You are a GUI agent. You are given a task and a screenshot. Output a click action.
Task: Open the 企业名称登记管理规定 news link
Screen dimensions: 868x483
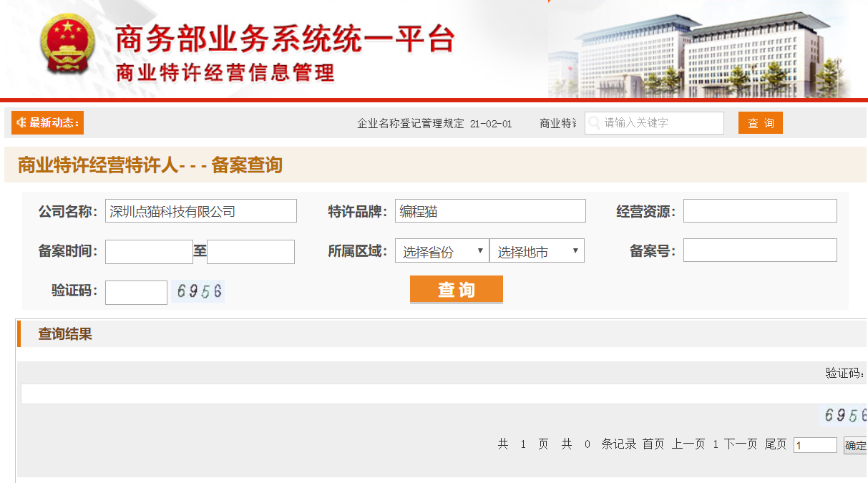(410, 124)
